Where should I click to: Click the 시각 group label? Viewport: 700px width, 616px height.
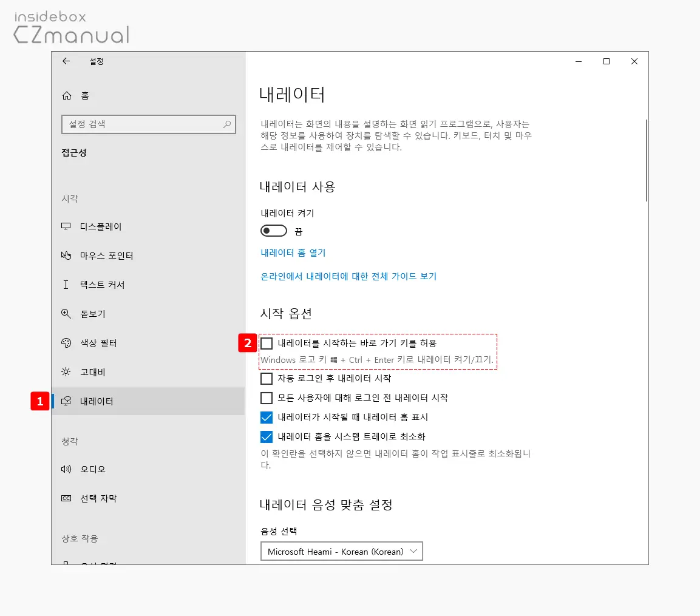(70, 198)
